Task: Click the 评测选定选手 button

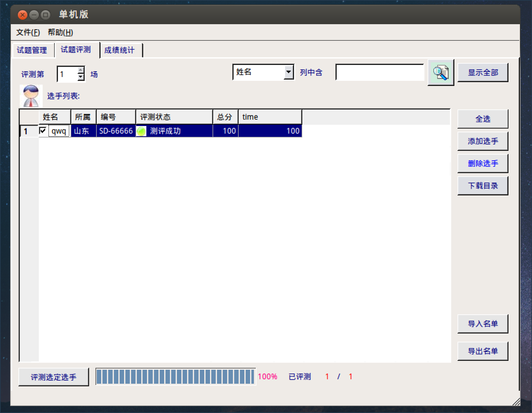Action: tap(53, 377)
